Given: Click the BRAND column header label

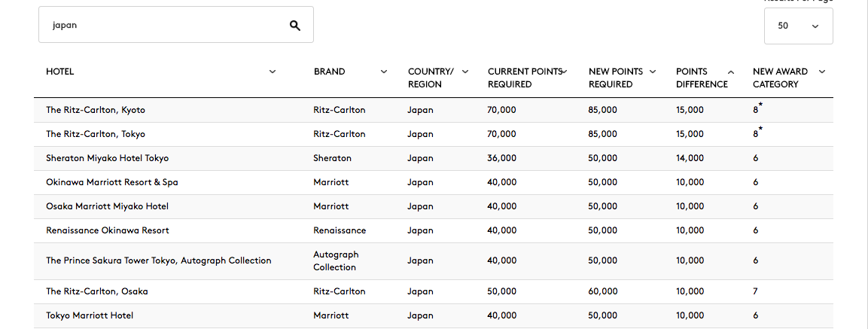Looking at the screenshot, I should point(330,72).
